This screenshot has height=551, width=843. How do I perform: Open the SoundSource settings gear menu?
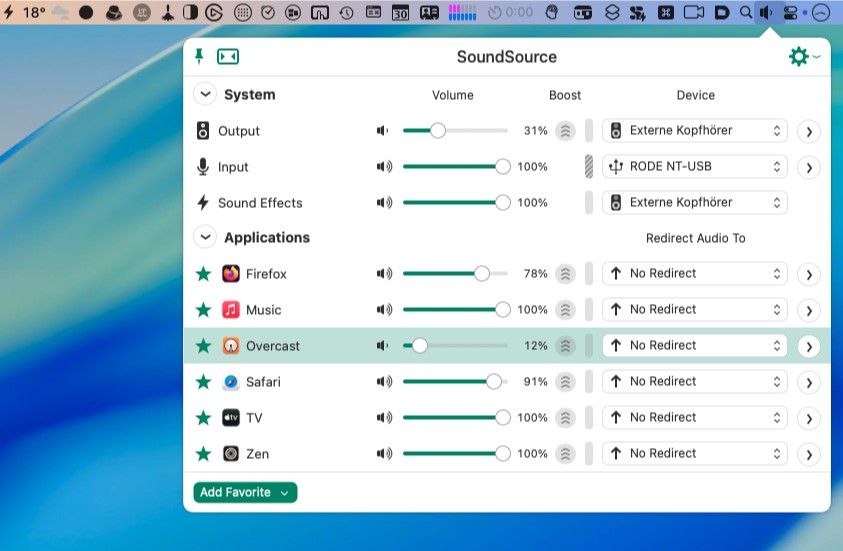[799, 57]
